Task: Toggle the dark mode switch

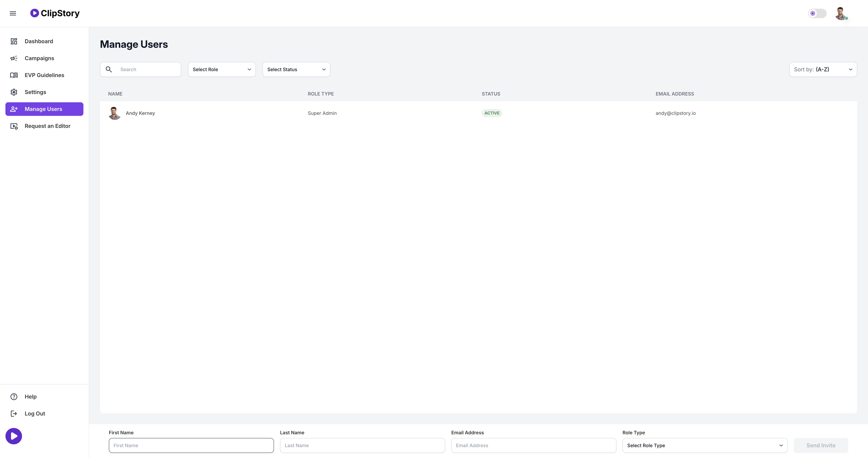Action: click(817, 14)
